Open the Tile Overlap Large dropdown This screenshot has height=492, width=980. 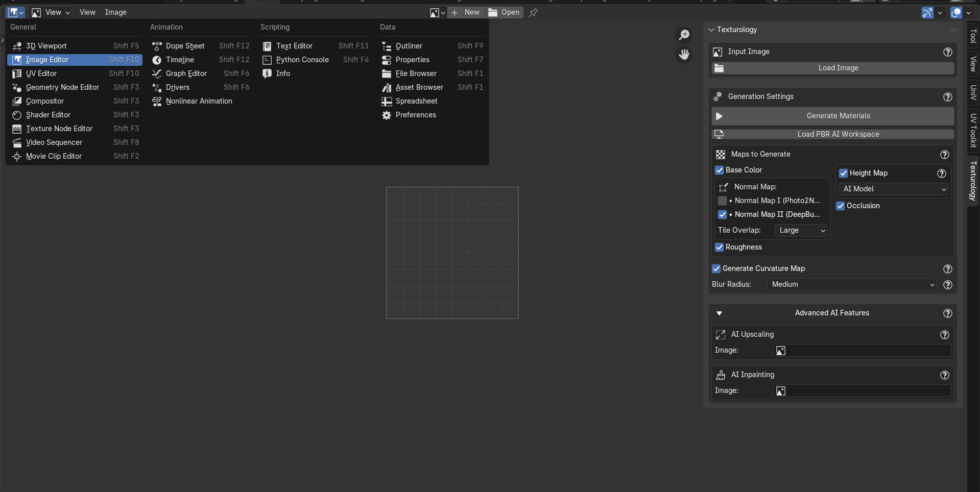(x=801, y=230)
